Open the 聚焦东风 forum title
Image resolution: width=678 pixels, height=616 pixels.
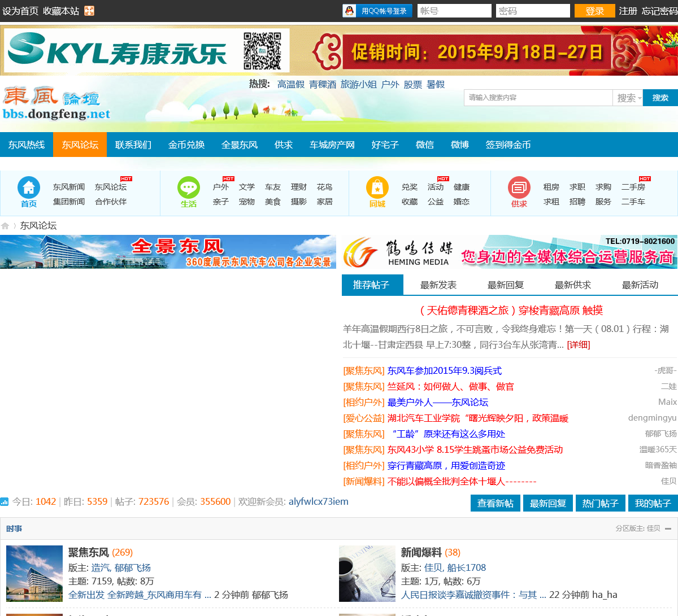(89, 552)
